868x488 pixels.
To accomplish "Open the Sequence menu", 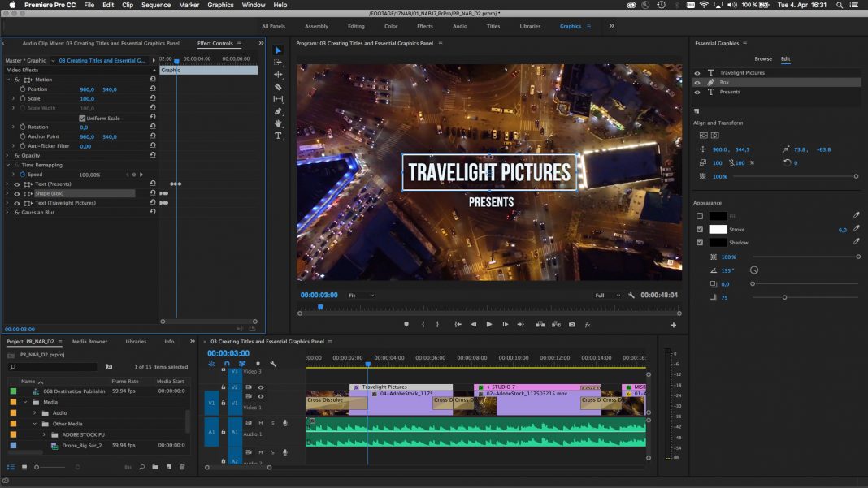I will [x=156, y=4].
